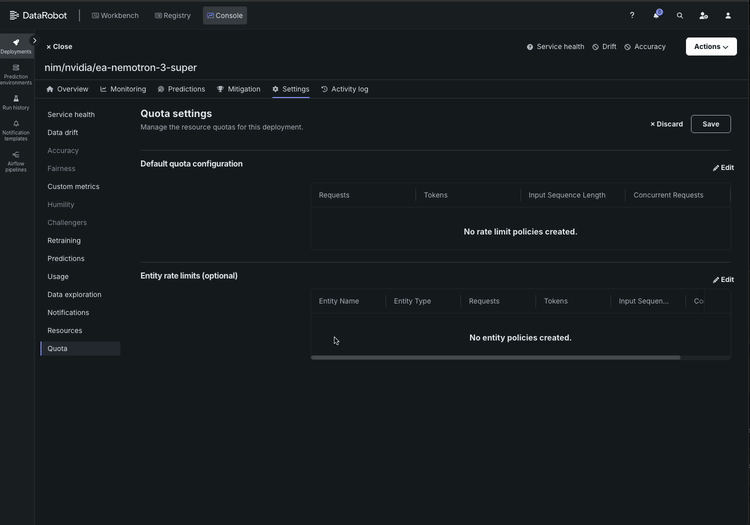
Task: Open Deployments in the left sidebar
Action: pyautogui.click(x=16, y=46)
